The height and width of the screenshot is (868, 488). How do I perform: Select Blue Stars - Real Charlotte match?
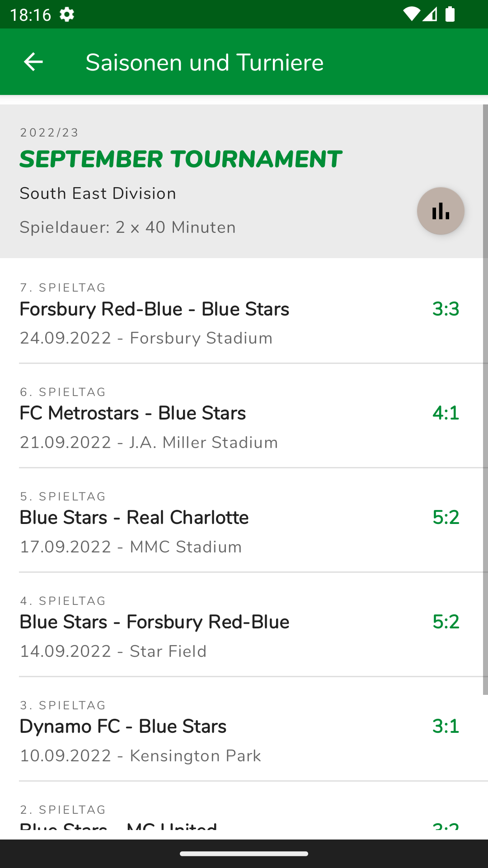[134, 518]
